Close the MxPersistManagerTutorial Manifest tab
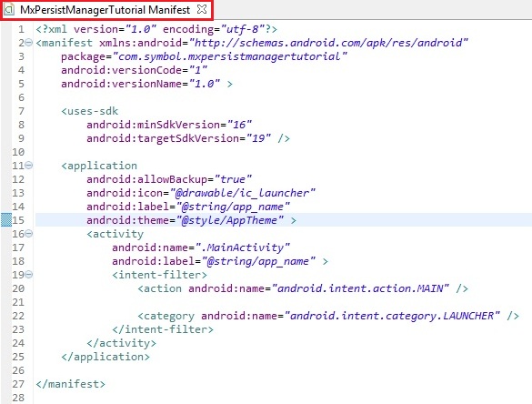 pyautogui.click(x=202, y=9)
